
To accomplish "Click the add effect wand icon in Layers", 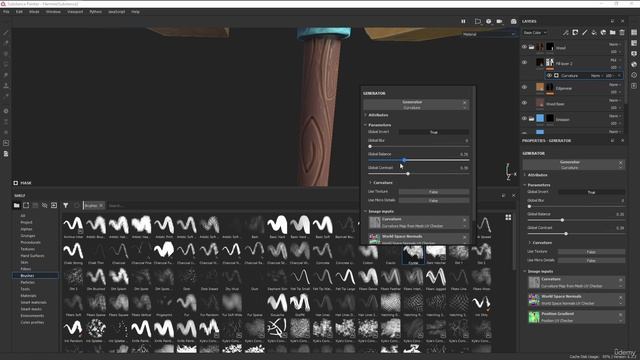I will point(565,32).
